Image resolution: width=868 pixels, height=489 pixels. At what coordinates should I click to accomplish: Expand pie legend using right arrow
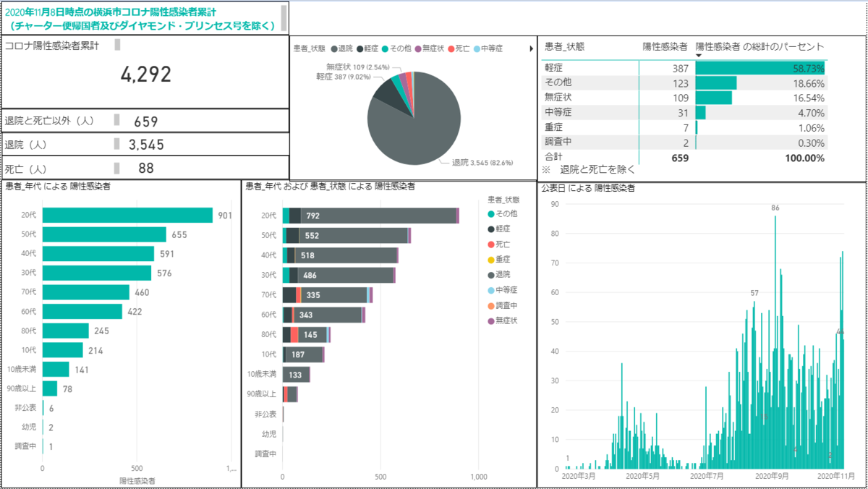tap(532, 48)
